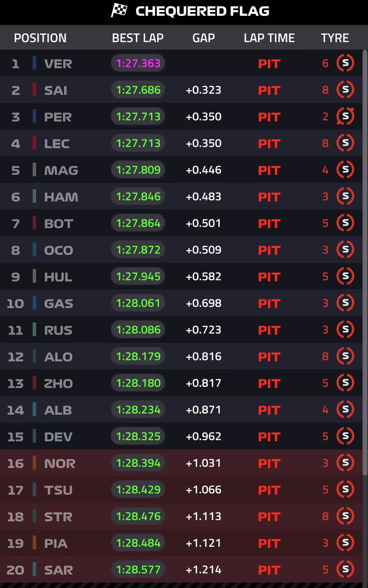Click HAM's soft tyre compound icon

[x=345, y=196]
